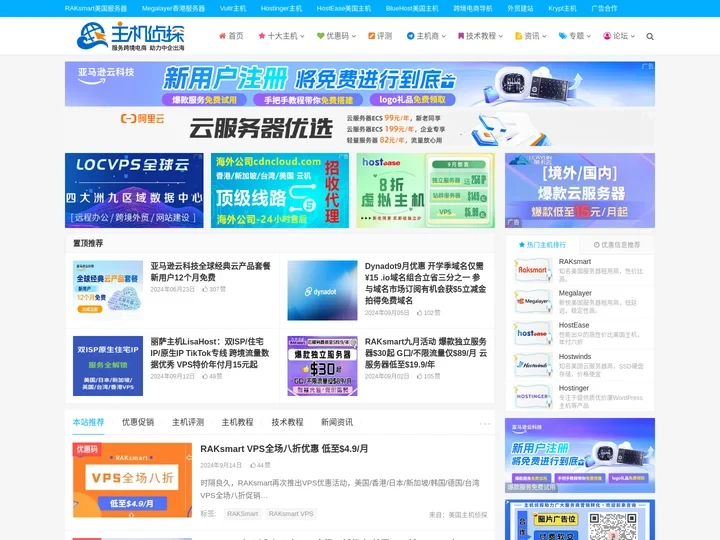Open the 阿里云 云服务器优选 banner
The height and width of the screenshot is (540, 720).
coord(360,128)
